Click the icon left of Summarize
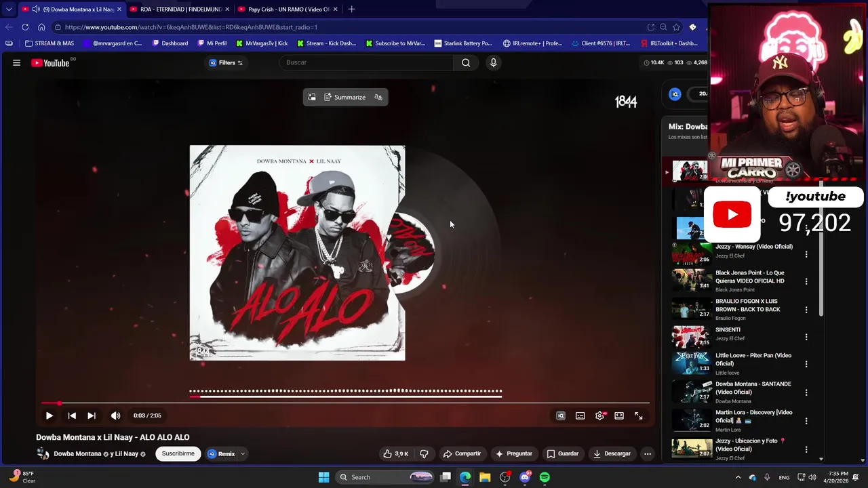The width and height of the screenshot is (868, 488). (312, 97)
